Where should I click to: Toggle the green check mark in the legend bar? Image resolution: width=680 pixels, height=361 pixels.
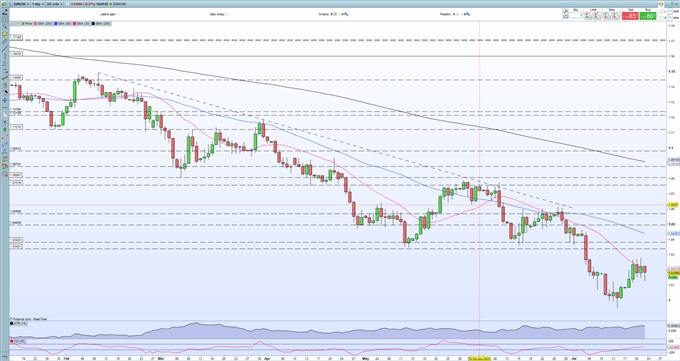pos(17,23)
